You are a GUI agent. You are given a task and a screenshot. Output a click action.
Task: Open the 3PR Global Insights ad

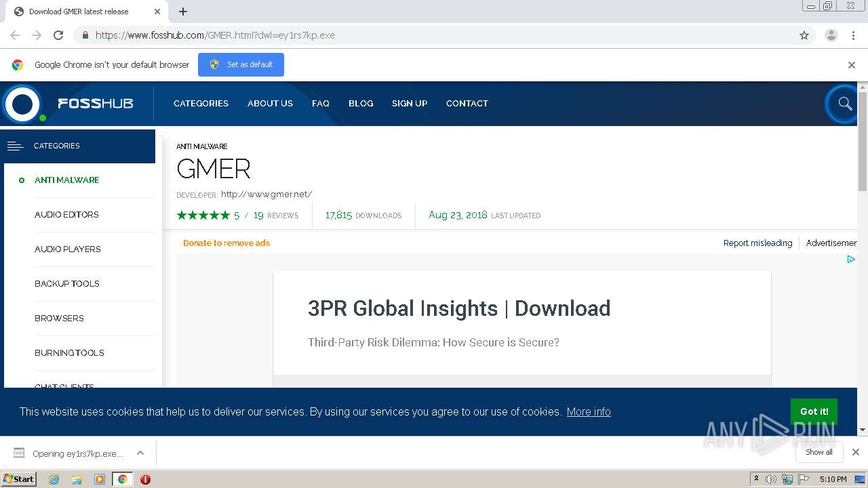coord(459,308)
